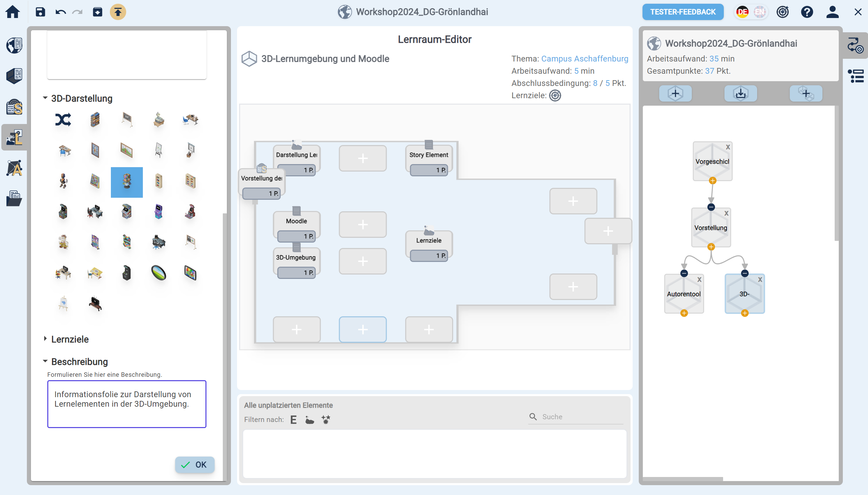Click the TESTER-FEEDBACK button
The image size is (868, 495).
(x=683, y=12)
